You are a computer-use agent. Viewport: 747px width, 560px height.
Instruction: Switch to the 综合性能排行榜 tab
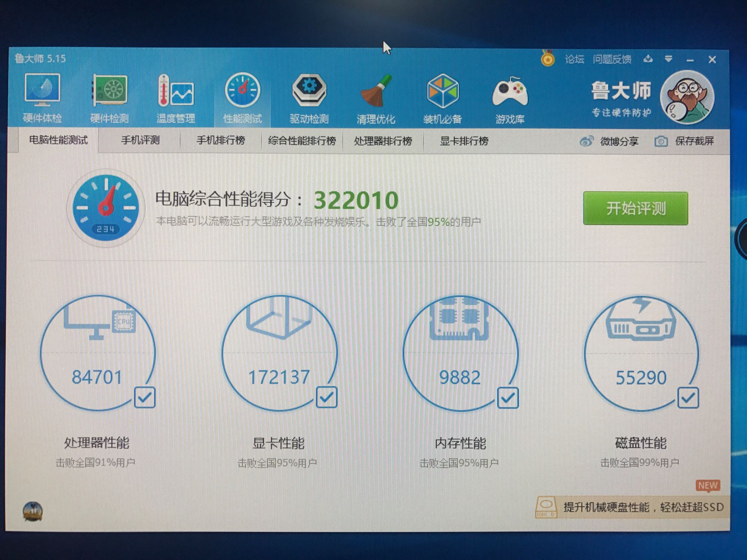302,141
